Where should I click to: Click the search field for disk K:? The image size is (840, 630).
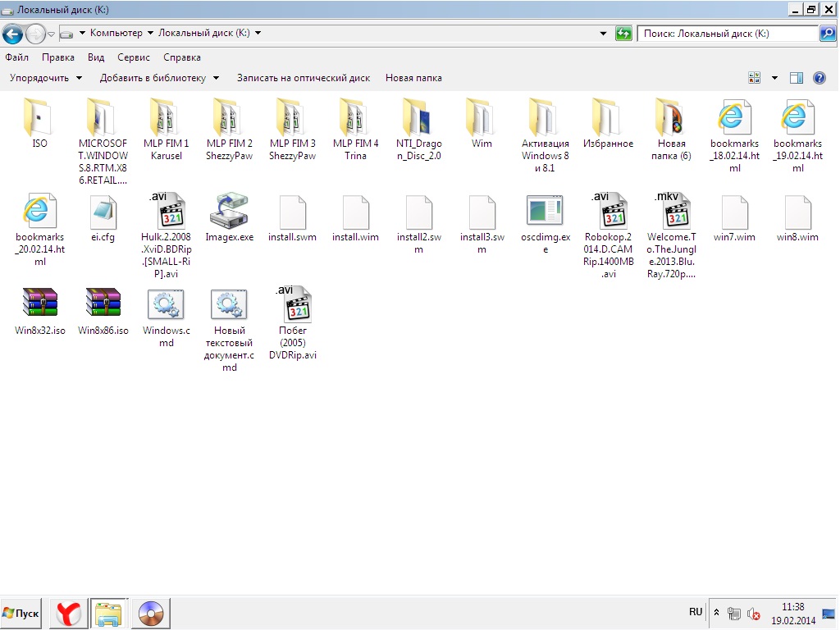[728, 34]
